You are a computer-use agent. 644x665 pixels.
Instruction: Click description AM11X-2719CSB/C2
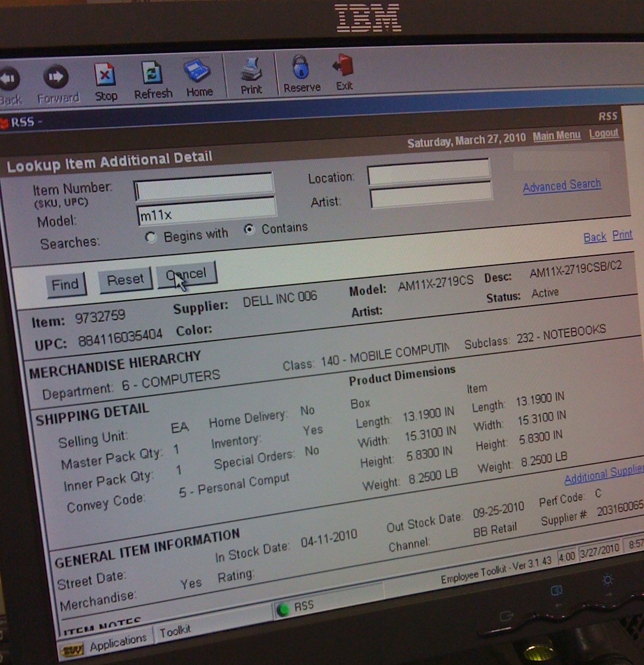(x=576, y=269)
